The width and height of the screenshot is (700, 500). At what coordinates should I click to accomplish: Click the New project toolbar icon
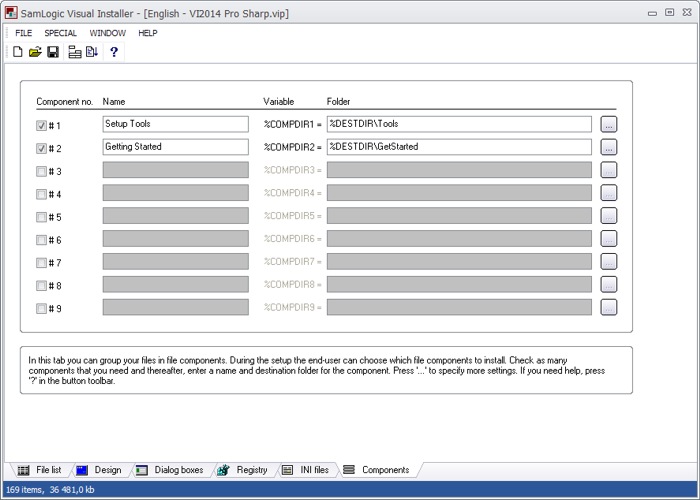[17, 52]
